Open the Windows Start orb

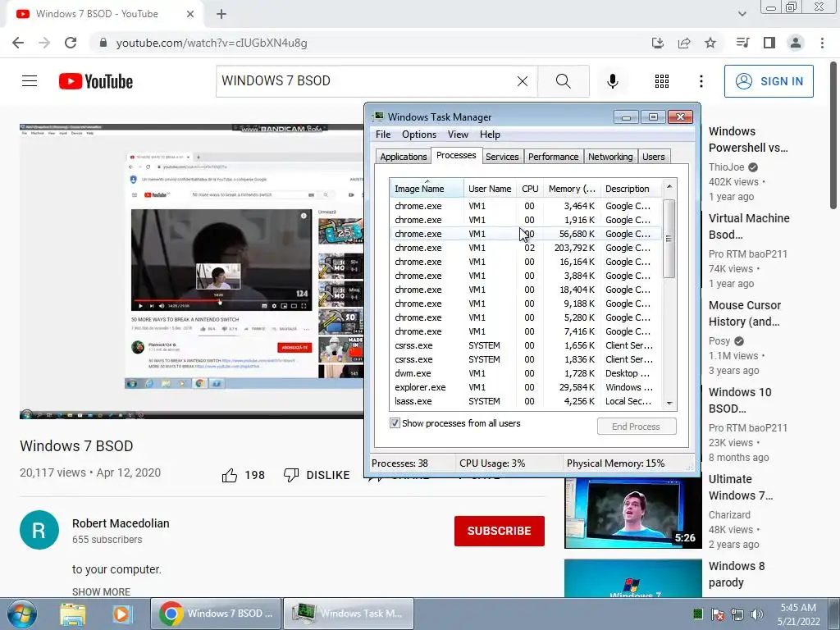coord(22,614)
